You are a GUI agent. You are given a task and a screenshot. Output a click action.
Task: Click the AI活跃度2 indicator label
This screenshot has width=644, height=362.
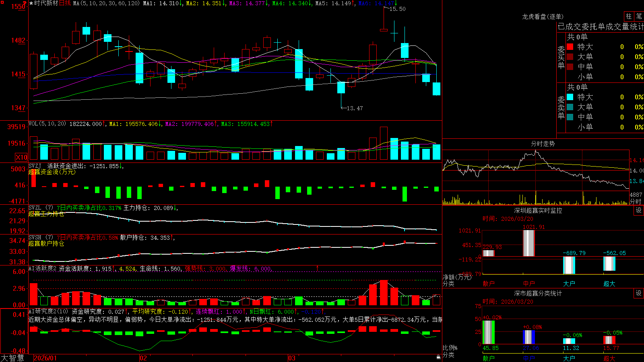coord(43,268)
